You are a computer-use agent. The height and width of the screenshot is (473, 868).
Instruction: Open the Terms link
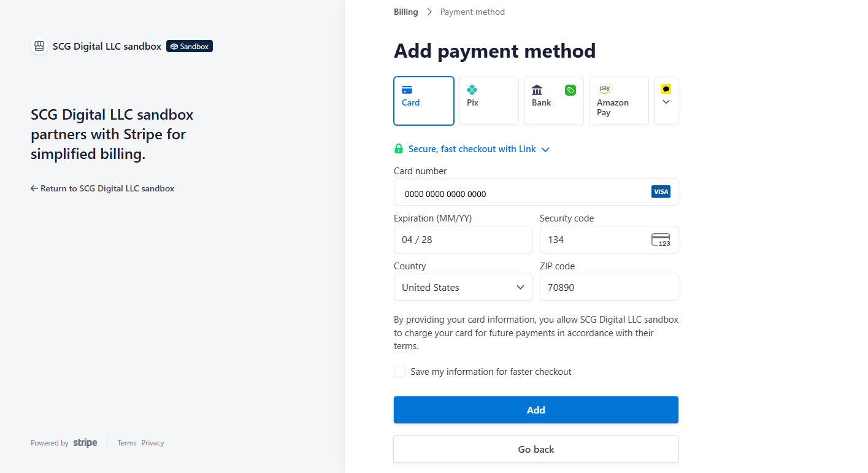[127, 443]
